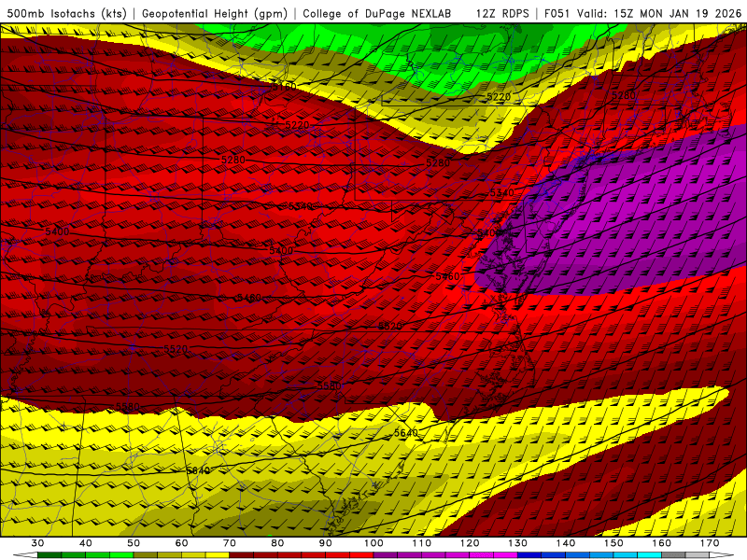Click the bright yellow legend swatch before 70

click(218, 554)
